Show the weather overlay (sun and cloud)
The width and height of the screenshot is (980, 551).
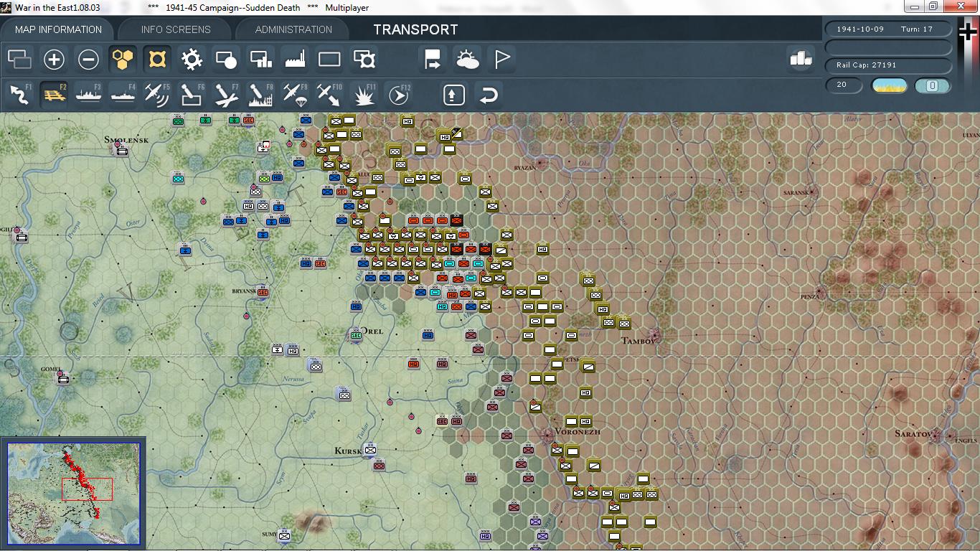467,59
